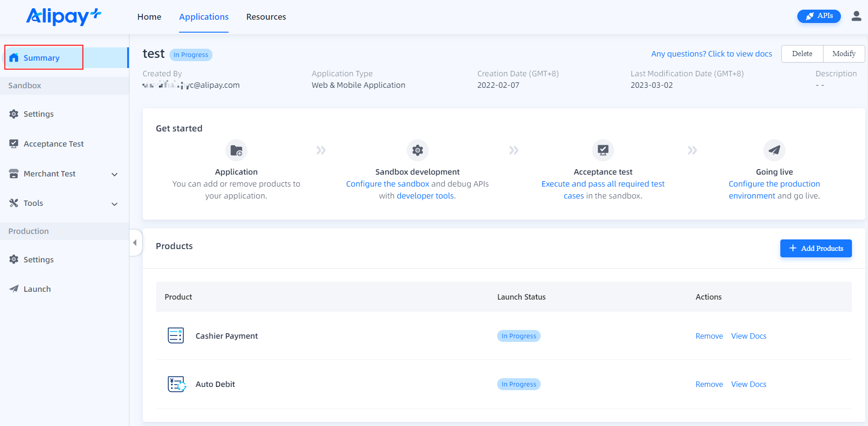Expand the Merchant Test menu
This screenshot has width=868, height=426.
tap(114, 174)
